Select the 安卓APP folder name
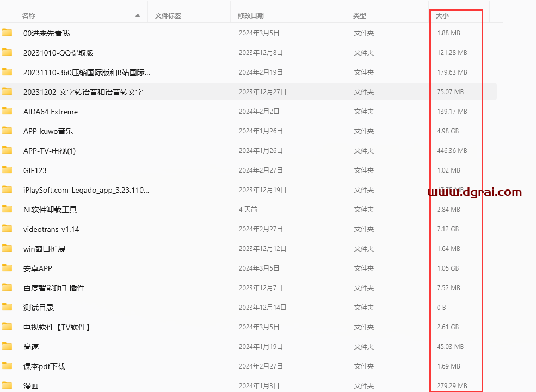The image size is (536, 392). click(x=38, y=268)
